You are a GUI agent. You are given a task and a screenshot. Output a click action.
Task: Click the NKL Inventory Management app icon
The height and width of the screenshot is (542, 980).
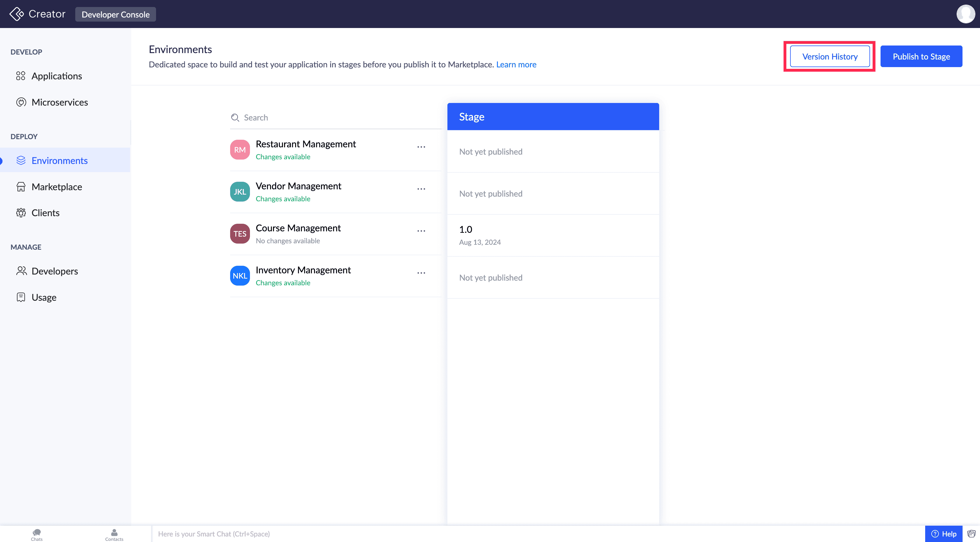click(x=240, y=276)
